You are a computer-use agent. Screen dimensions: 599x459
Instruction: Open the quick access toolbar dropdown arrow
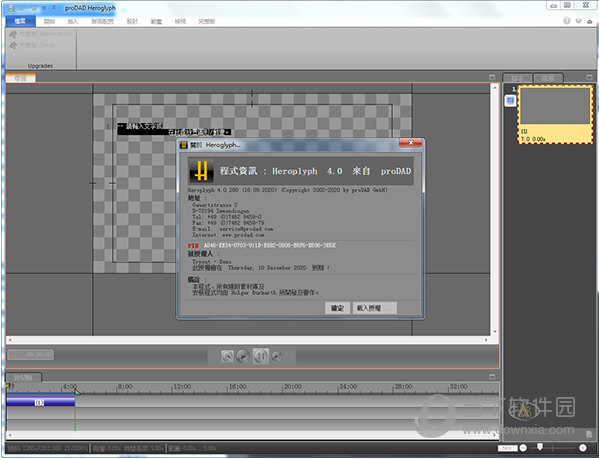[x=54, y=8]
